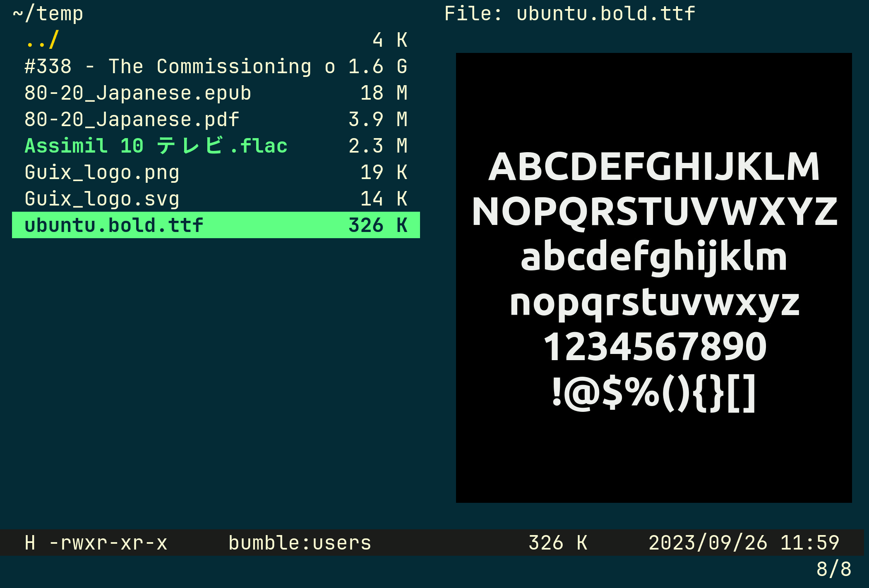Viewport: 869px width, 588px height.
Task: Click the H flag in status bar
Action: (30, 543)
